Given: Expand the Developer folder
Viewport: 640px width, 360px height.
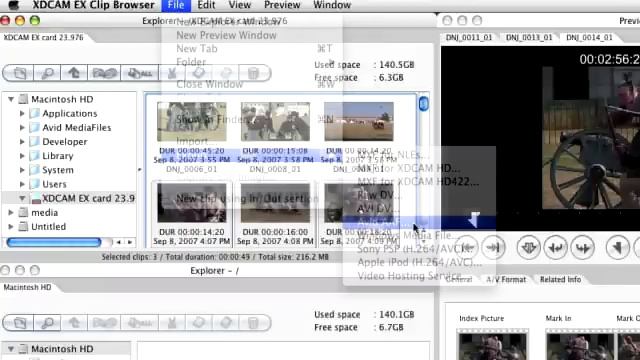Looking at the screenshot, I should pos(22,142).
